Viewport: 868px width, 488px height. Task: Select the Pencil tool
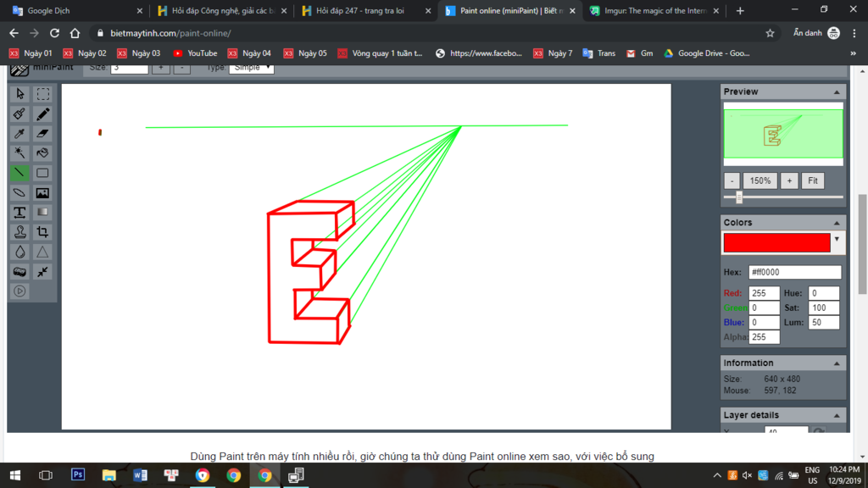point(42,114)
